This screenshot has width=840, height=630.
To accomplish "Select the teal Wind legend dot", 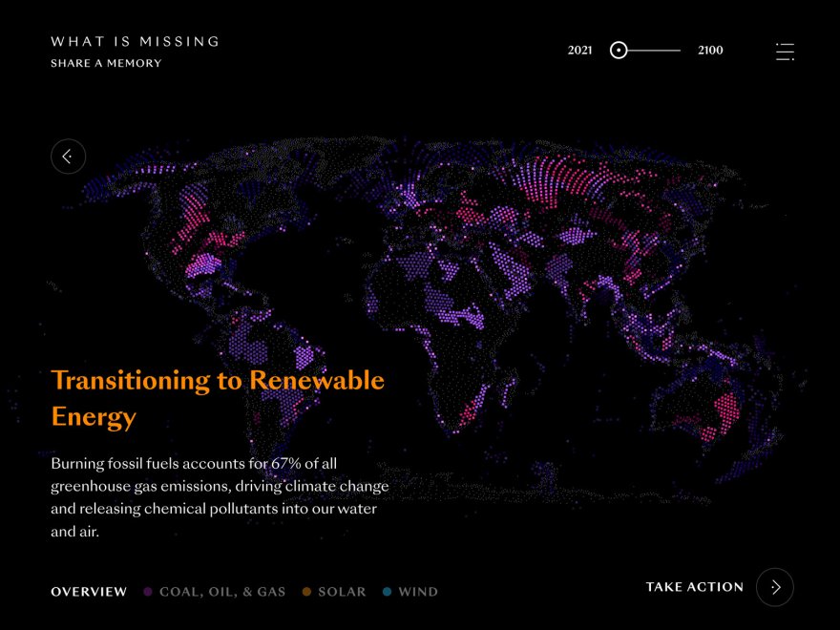I will (386, 591).
